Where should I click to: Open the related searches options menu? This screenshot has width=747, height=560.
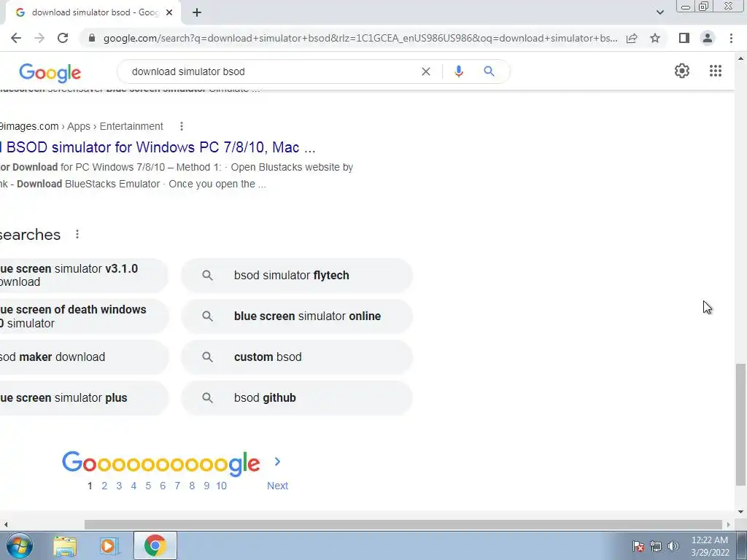coord(77,234)
